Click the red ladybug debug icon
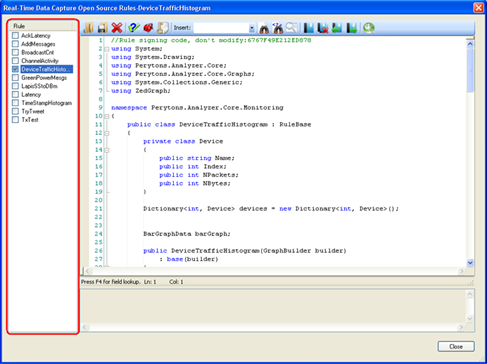This screenshot has width=487, height=364. [x=148, y=28]
